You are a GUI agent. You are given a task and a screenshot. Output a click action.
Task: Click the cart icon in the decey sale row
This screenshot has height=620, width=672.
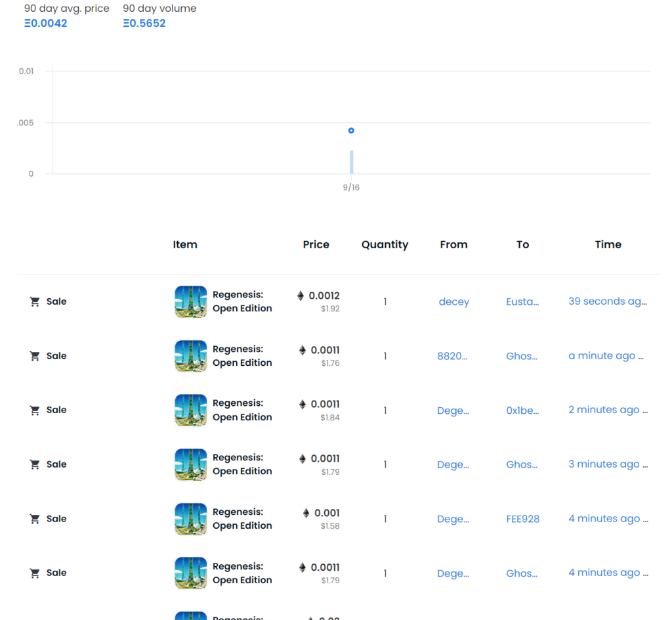35,301
